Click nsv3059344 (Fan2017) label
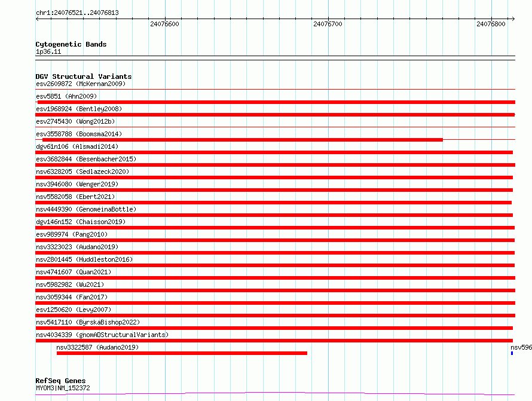The width and height of the screenshot is (532, 401). 72,297
